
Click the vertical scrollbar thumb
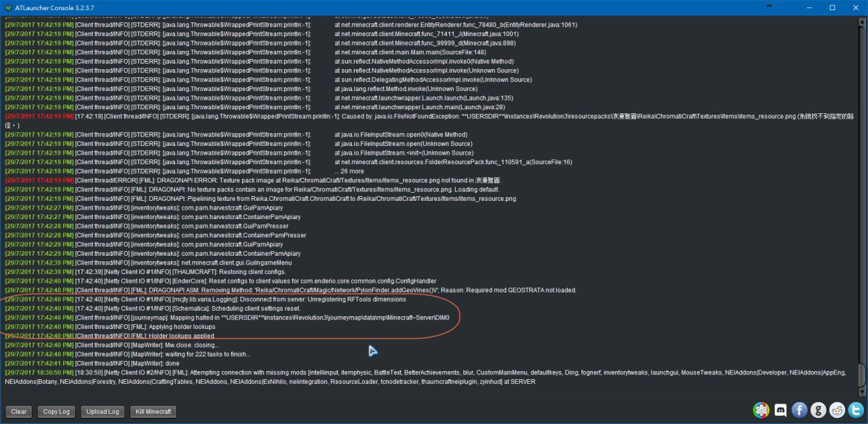coord(862,374)
